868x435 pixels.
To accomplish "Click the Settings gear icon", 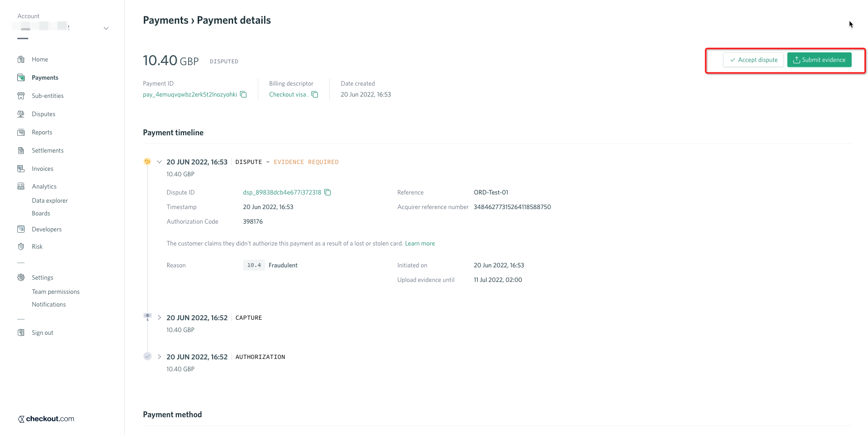I will (21, 277).
